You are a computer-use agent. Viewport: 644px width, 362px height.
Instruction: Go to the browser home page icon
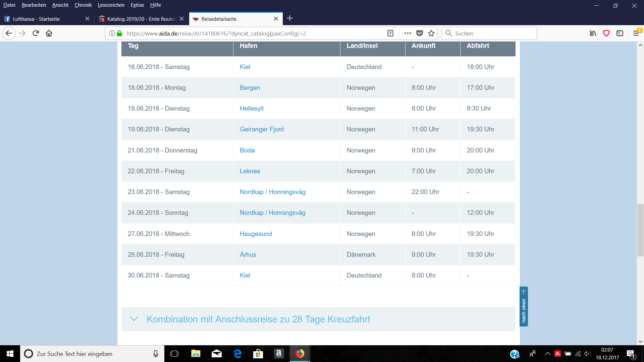[x=49, y=33]
